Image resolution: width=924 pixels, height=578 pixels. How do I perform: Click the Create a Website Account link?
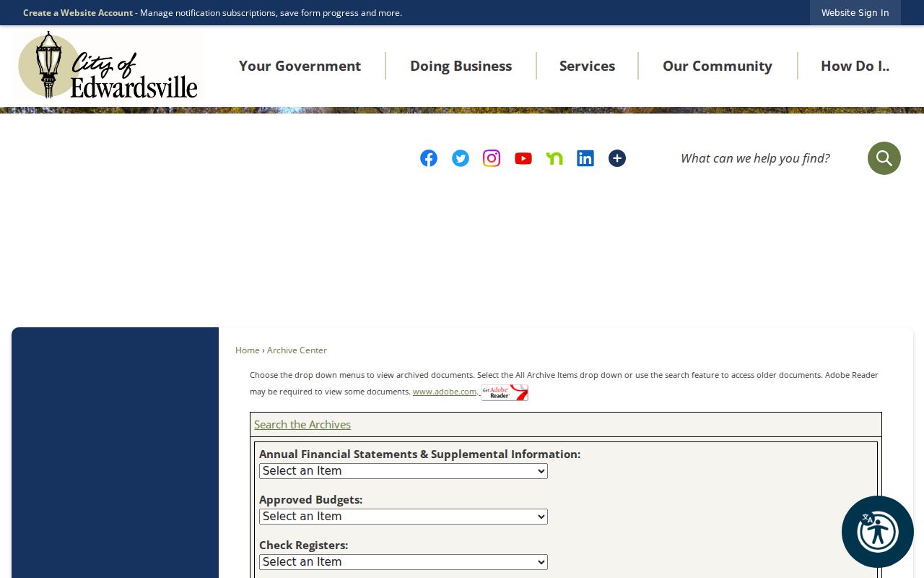(x=78, y=13)
